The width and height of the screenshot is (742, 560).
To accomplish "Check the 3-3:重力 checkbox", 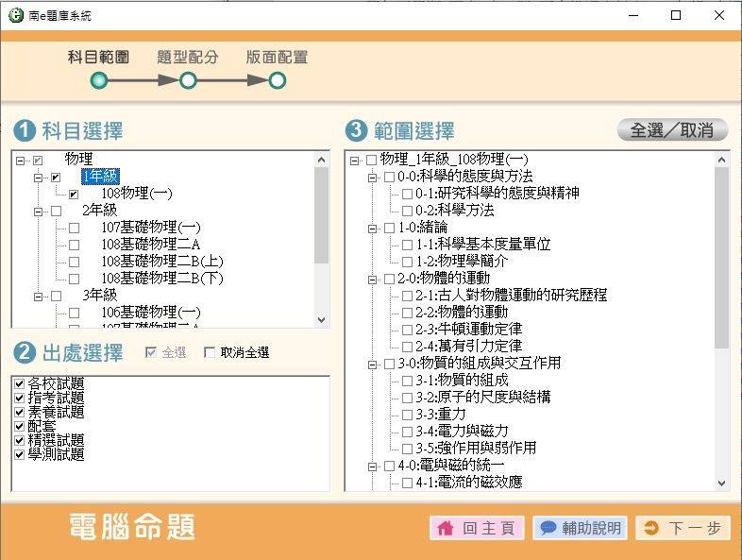I will [x=407, y=415].
